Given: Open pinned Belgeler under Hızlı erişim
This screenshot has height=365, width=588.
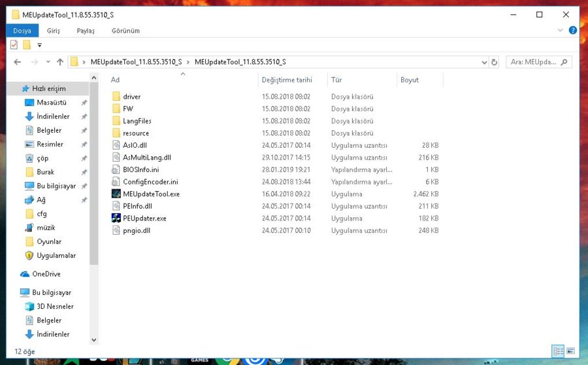Looking at the screenshot, I should pyautogui.click(x=49, y=130).
